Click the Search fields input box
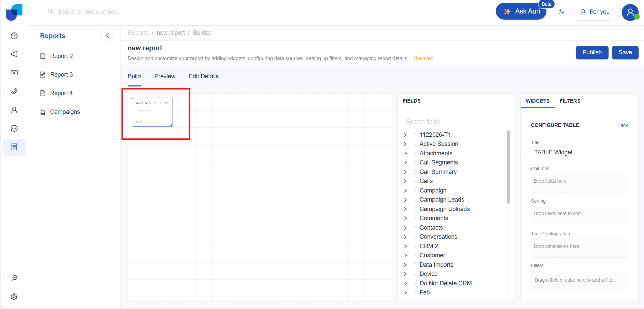 pyautogui.click(x=456, y=122)
